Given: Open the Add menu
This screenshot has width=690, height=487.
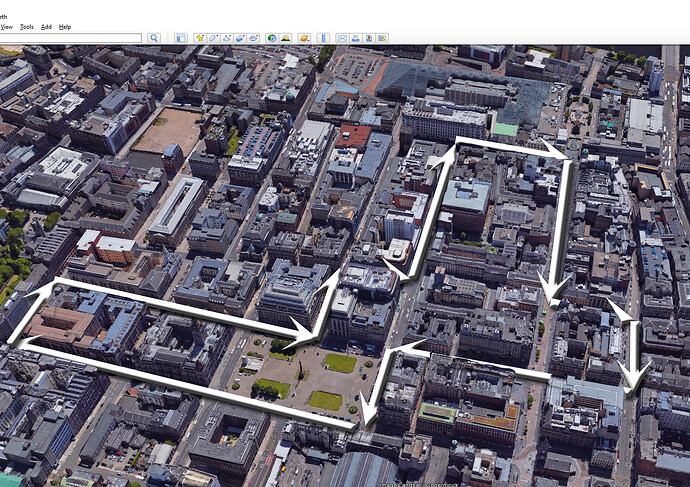Looking at the screenshot, I should coord(46,27).
